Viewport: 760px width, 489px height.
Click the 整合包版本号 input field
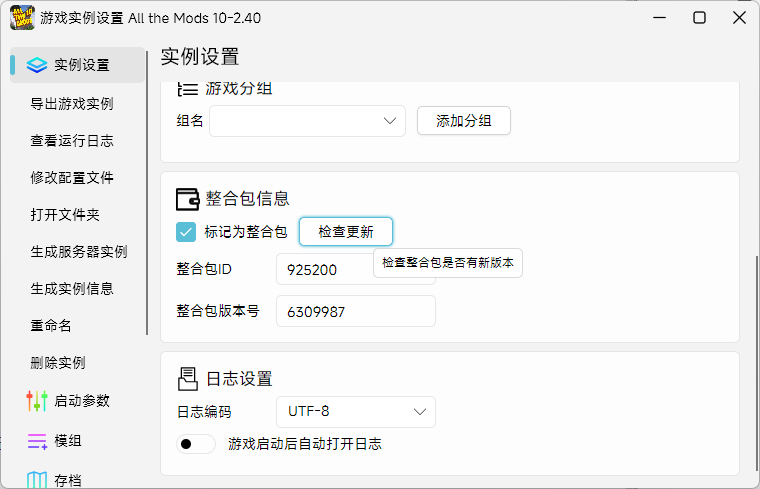click(355, 311)
